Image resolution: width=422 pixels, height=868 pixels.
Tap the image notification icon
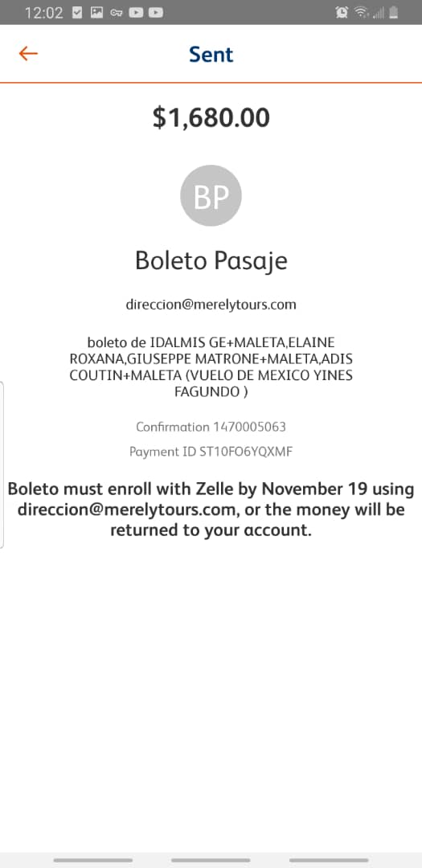(97, 13)
